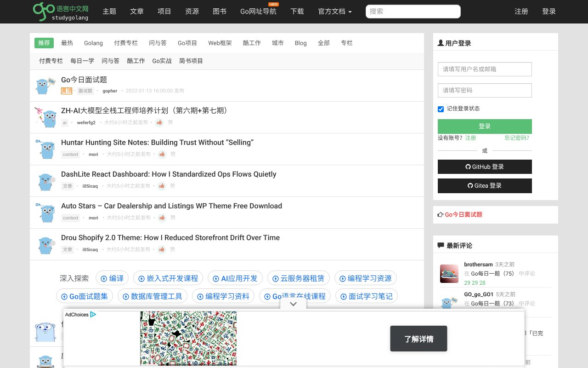
Task: Click the circled arrow icon on Go面试题集
Action: (64, 296)
